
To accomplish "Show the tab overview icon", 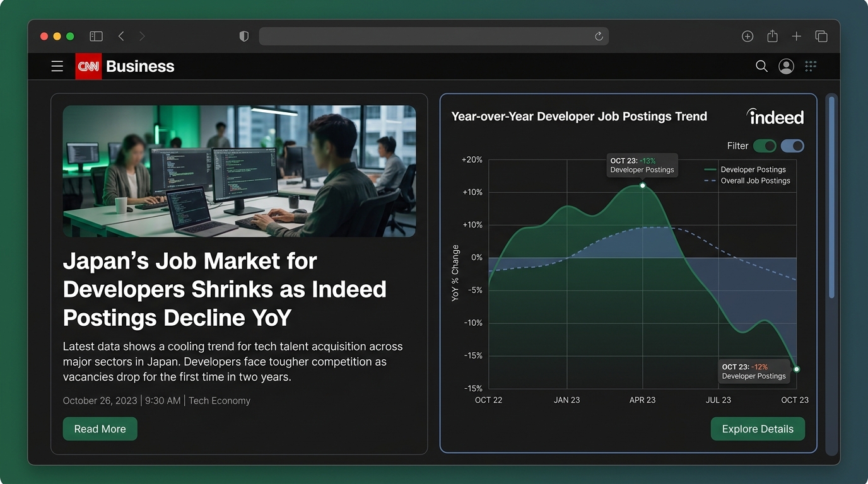I will coord(821,37).
